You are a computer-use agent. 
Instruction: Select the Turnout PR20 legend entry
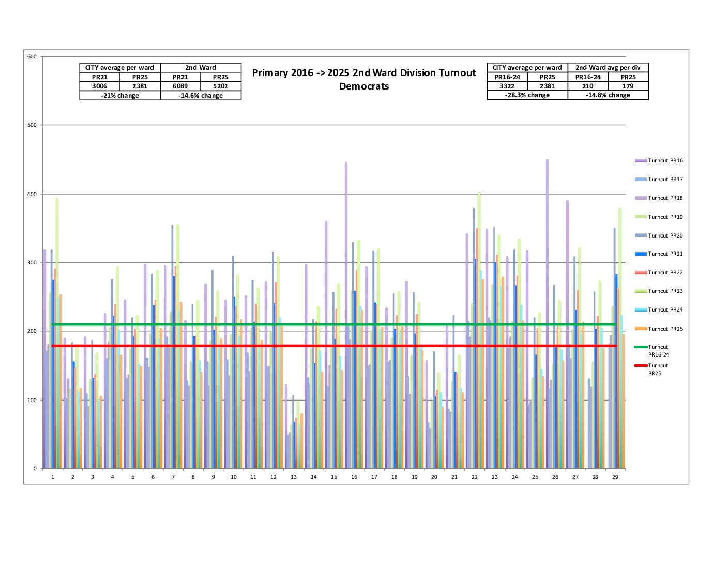tap(665, 235)
